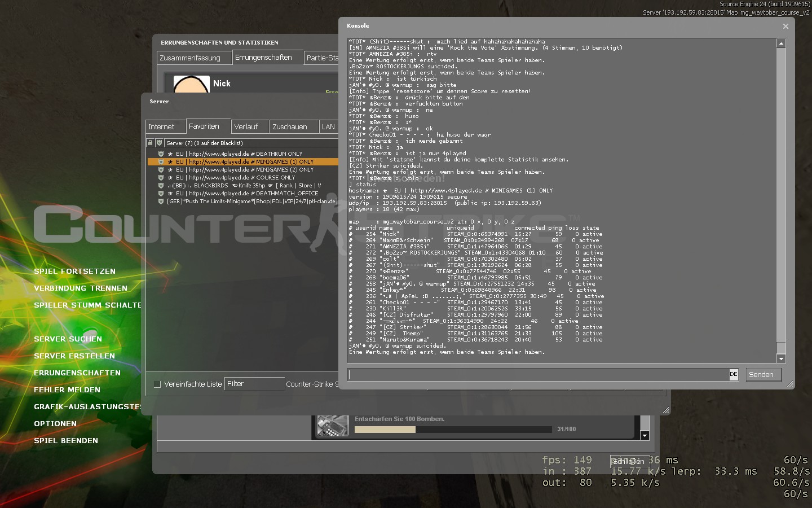Click the lock column header icon in Server list
The height and width of the screenshot is (508, 812).
151,143
